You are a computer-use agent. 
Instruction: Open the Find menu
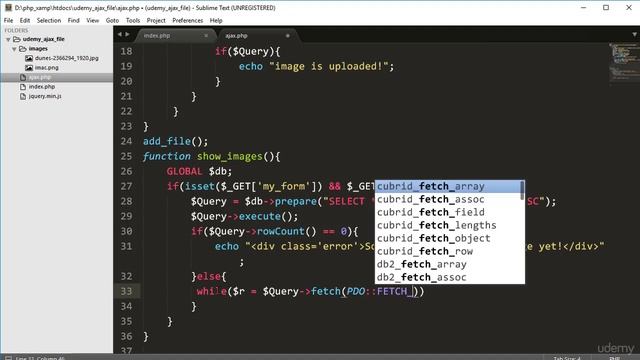73,20
